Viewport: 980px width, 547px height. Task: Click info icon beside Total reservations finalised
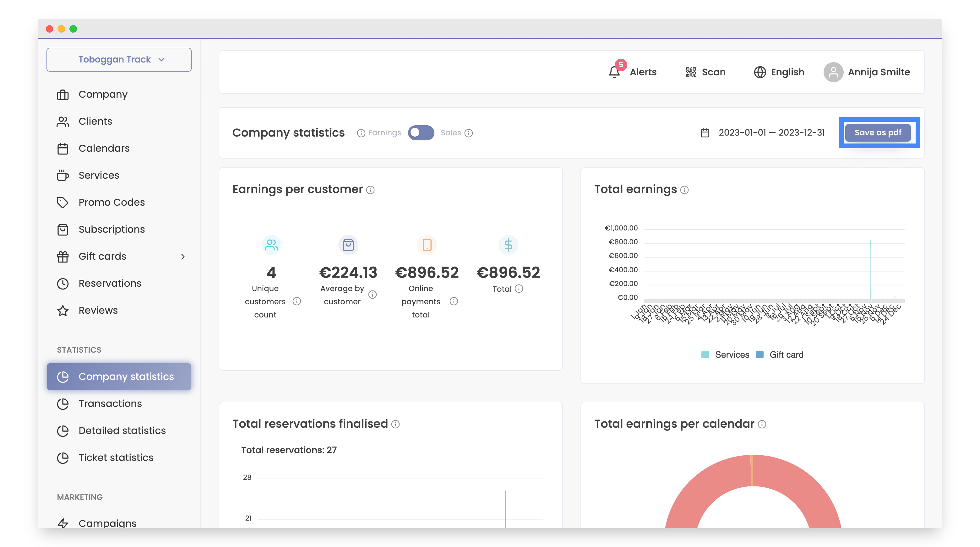(x=395, y=424)
